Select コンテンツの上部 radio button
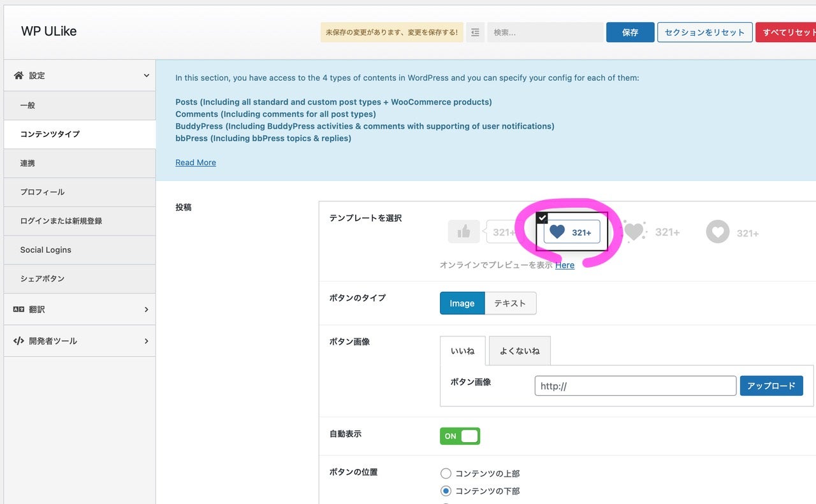 point(446,473)
